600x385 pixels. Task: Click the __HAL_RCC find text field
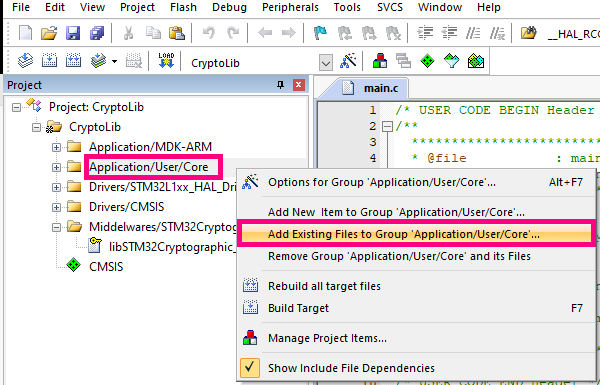coord(573,34)
